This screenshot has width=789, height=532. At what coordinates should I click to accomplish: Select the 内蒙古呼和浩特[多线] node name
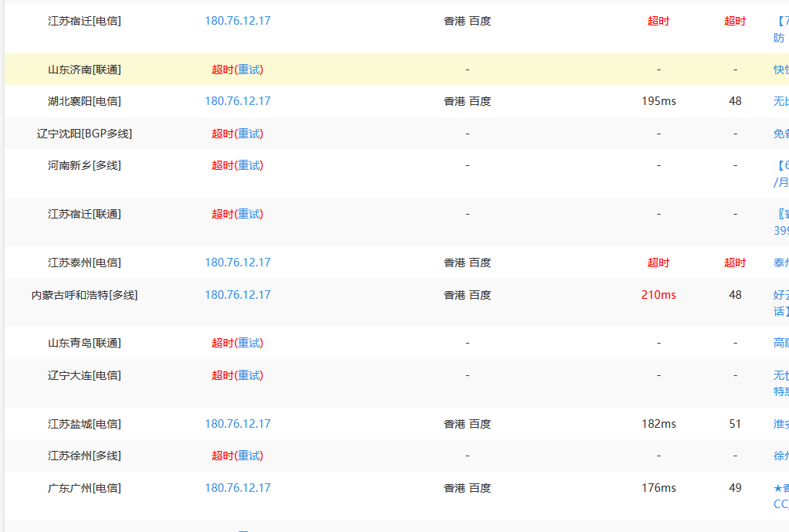coord(84,295)
